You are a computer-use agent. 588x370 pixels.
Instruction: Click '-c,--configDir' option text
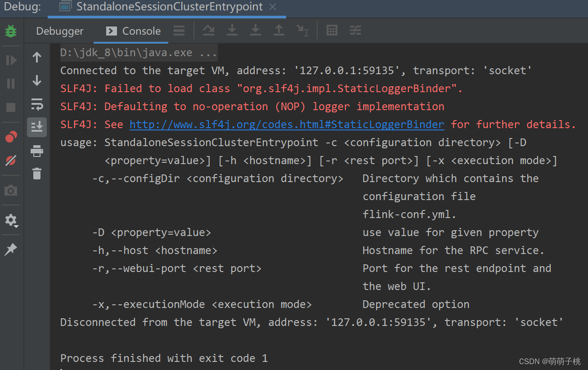[218, 178]
